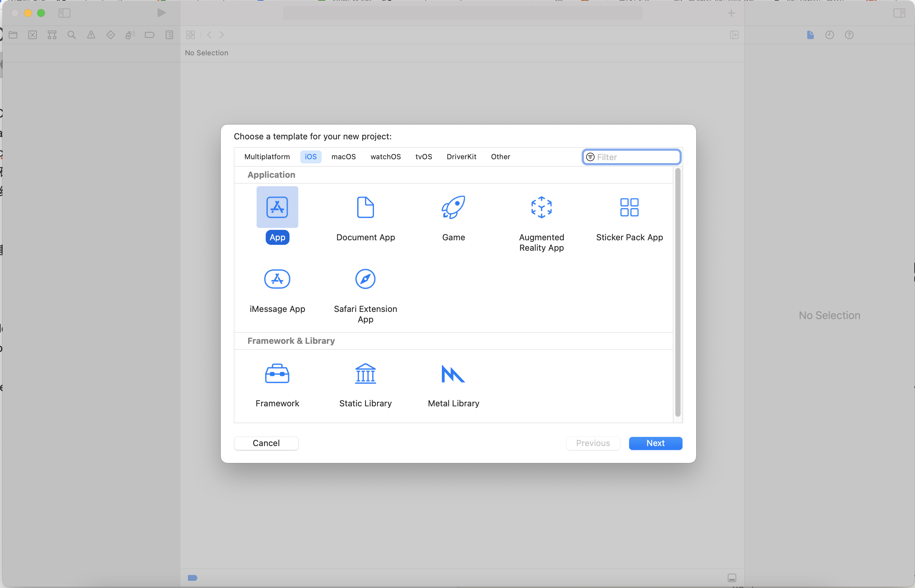Show the History inspector clock icon
The height and width of the screenshot is (588, 915).
click(829, 35)
